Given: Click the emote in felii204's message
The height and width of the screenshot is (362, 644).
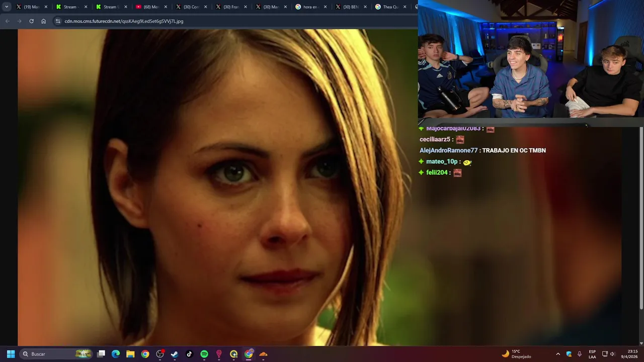Looking at the screenshot, I should [457, 172].
